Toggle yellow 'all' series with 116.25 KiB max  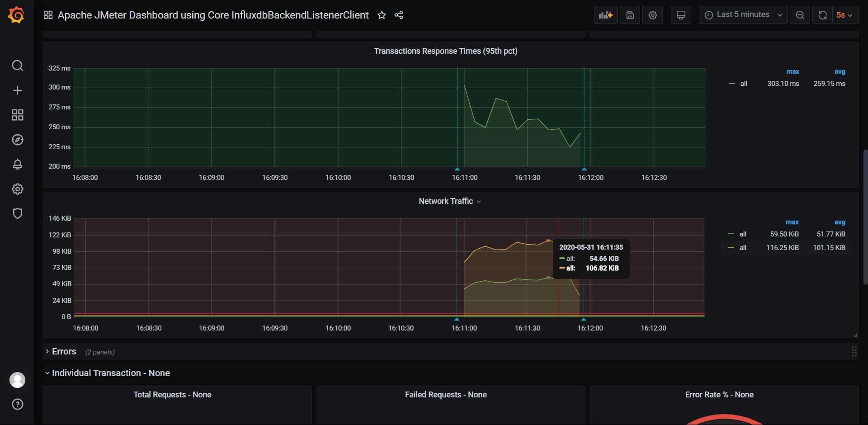pos(743,248)
